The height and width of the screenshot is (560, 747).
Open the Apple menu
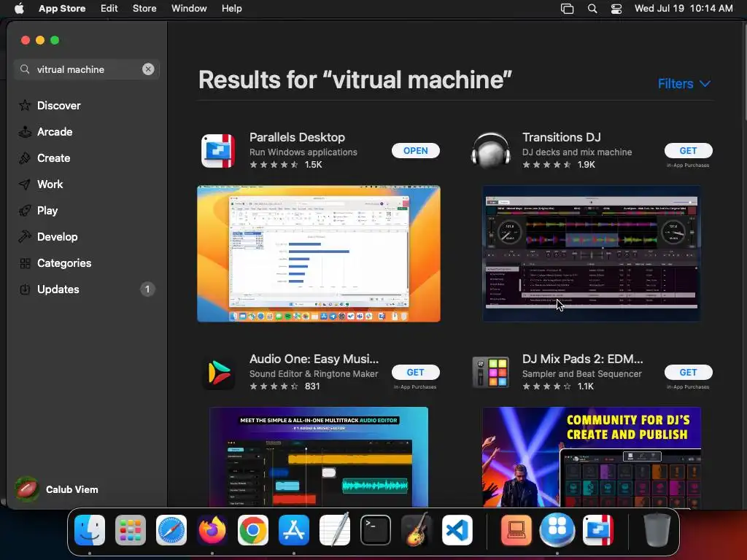[19, 9]
